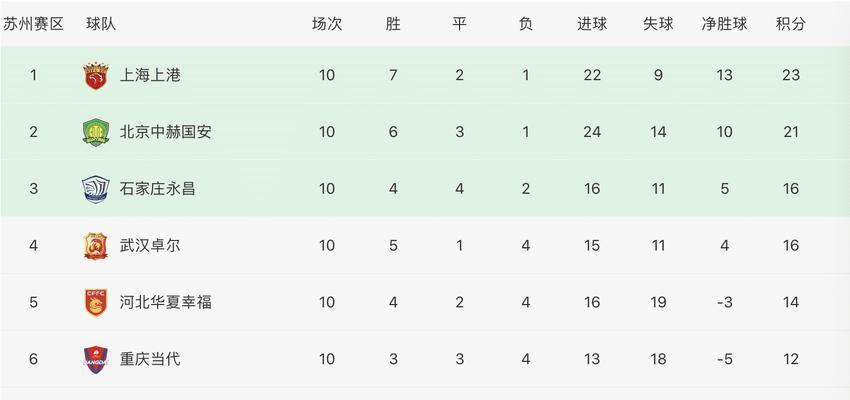The image size is (850, 400).
Task: Select the 河北华夏幸福 team name
Action: click(x=165, y=302)
